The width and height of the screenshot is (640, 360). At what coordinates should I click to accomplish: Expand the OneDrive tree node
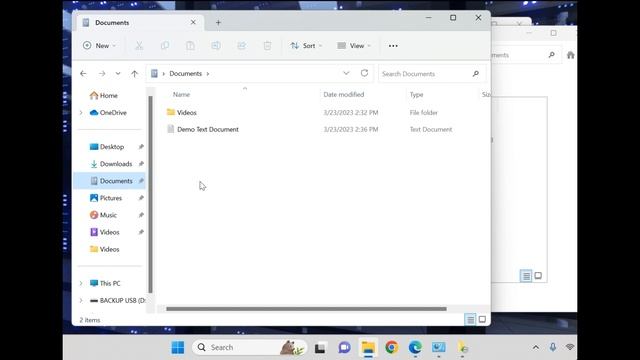click(x=81, y=113)
